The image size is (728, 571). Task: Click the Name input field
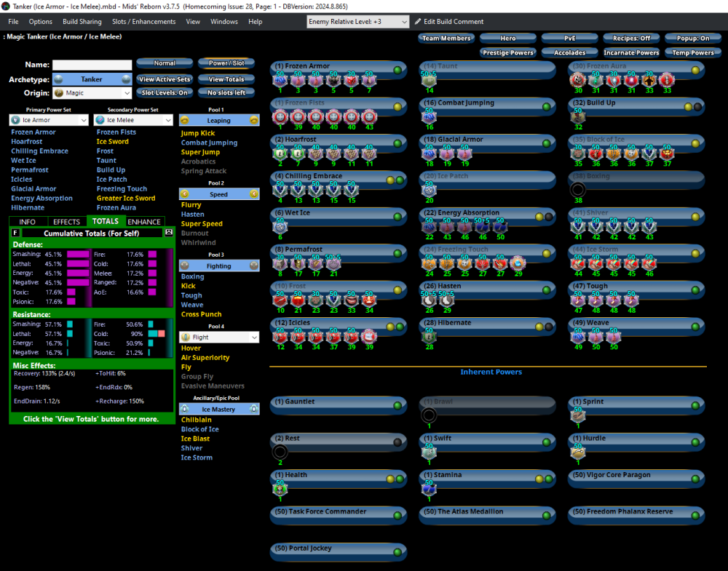pos(92,65)
